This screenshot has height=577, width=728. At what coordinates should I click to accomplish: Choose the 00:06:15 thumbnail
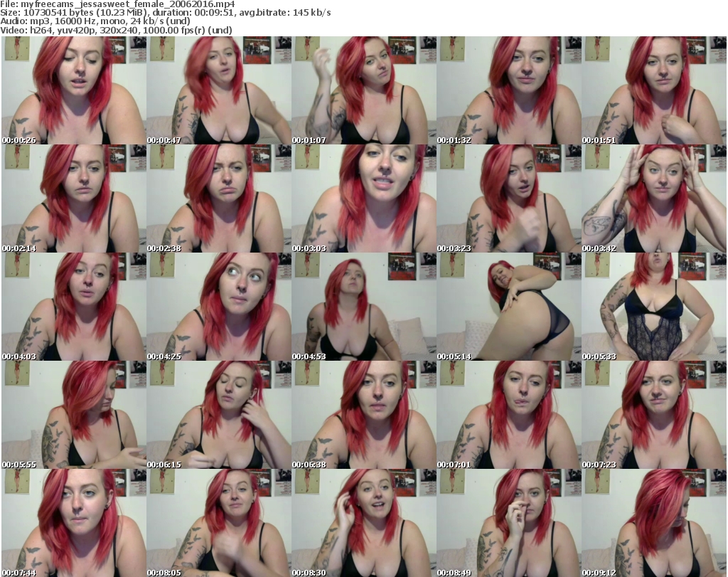[219, 415]
